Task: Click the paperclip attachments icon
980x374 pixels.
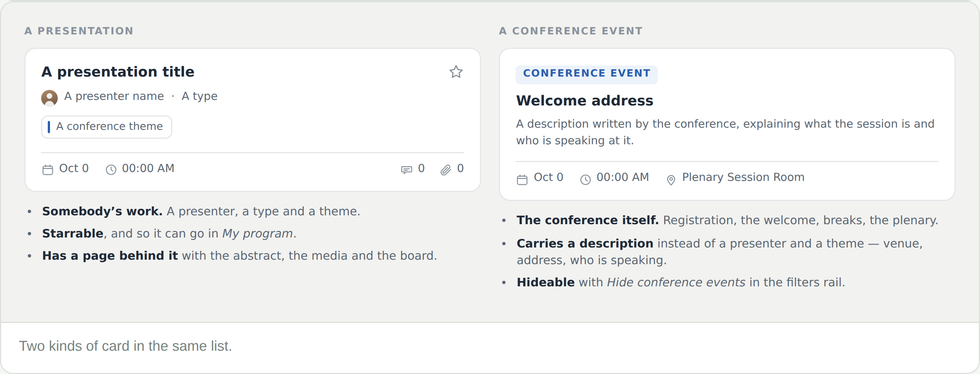Action: coord(446,169)
